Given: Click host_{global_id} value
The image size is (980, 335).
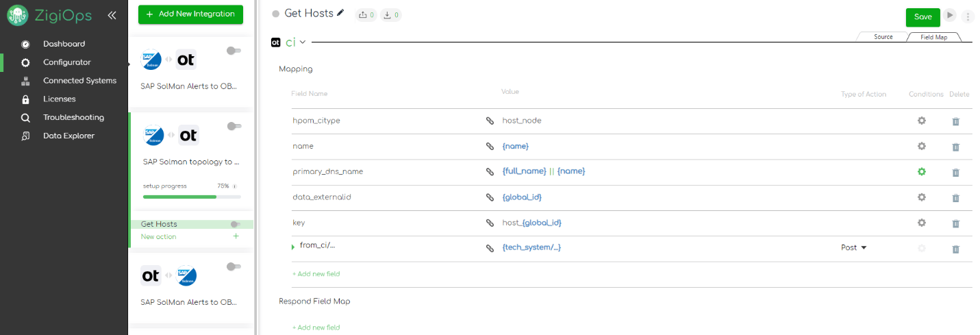Looking at the screenshot, I should (x=532, y=223).
